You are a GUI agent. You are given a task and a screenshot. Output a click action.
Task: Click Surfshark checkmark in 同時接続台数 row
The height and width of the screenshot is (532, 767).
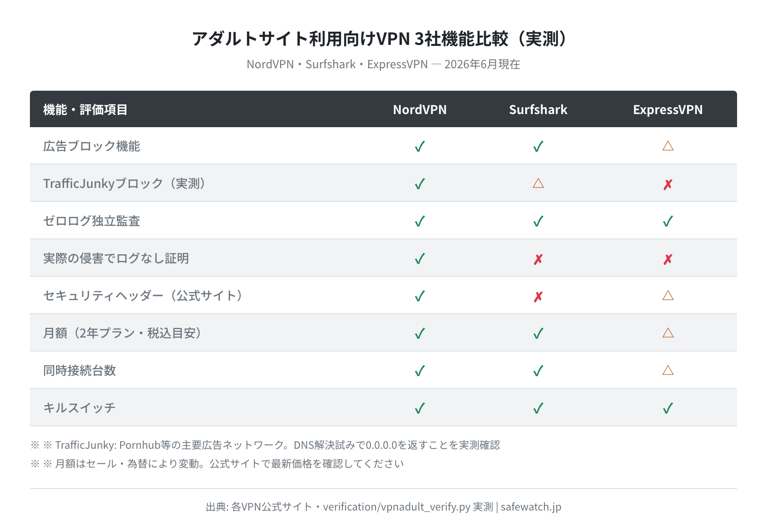pyautogui.click(x=538, y=371)
